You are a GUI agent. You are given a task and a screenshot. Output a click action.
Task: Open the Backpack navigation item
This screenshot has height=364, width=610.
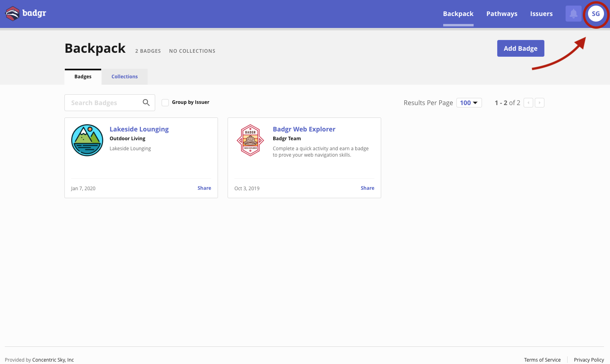point(458,14)
